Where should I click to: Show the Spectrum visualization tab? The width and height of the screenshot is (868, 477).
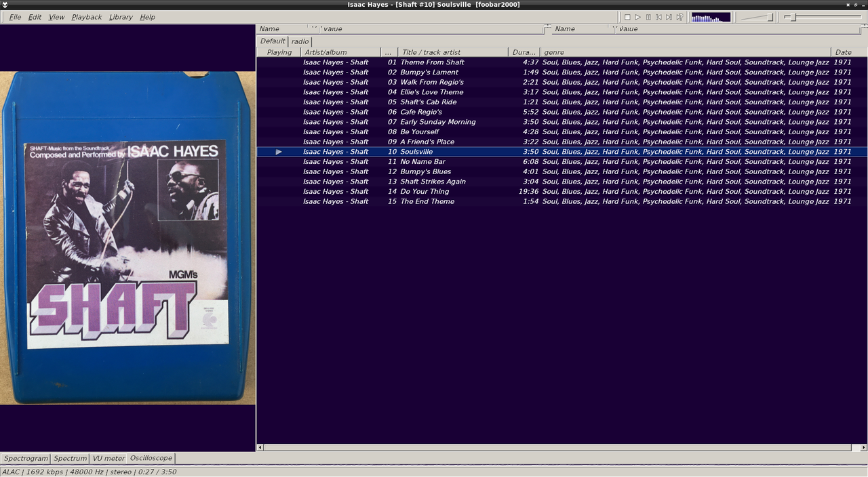coord(71,459)
